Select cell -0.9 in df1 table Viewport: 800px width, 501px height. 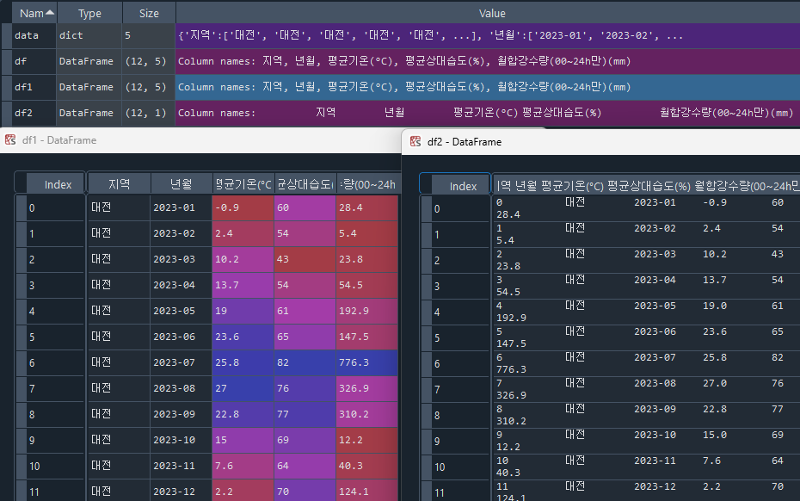coord(243,208)
